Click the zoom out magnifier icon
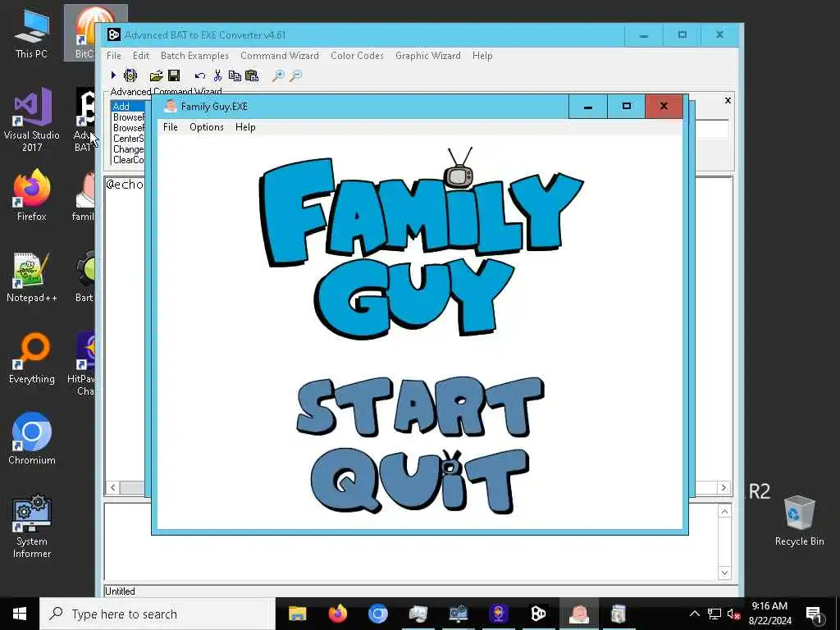840x630 pixels. coord(295,75)
